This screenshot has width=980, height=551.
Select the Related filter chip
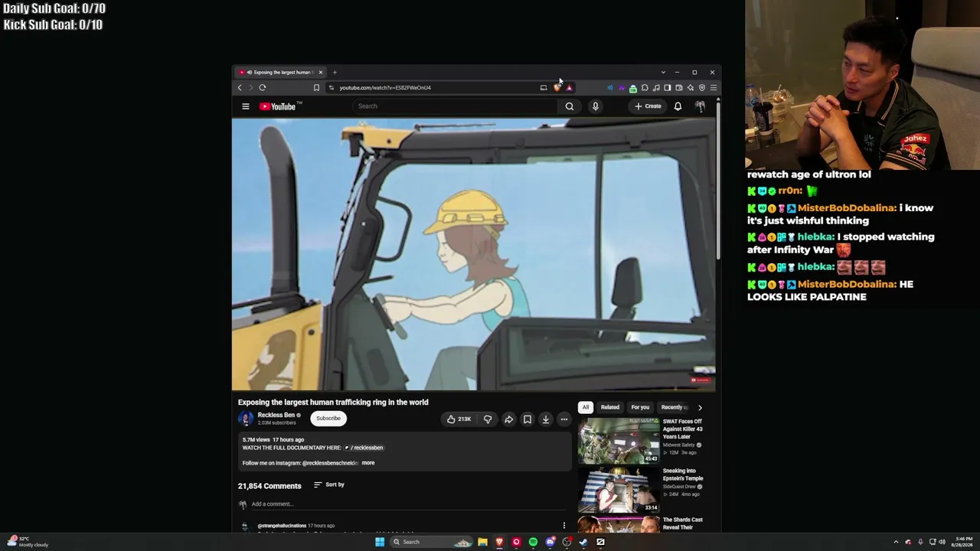click(x=610, y=407)
